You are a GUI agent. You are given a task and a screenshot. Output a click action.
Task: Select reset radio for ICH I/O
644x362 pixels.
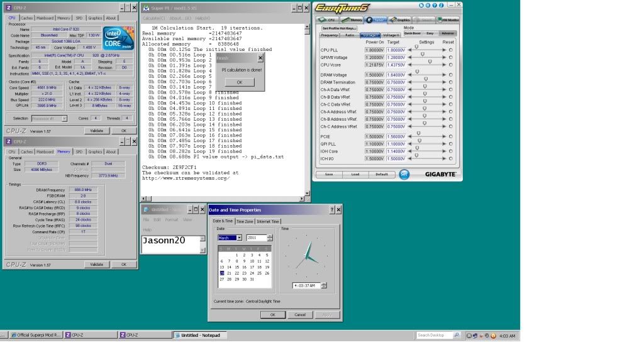click(x=450, y=159)
